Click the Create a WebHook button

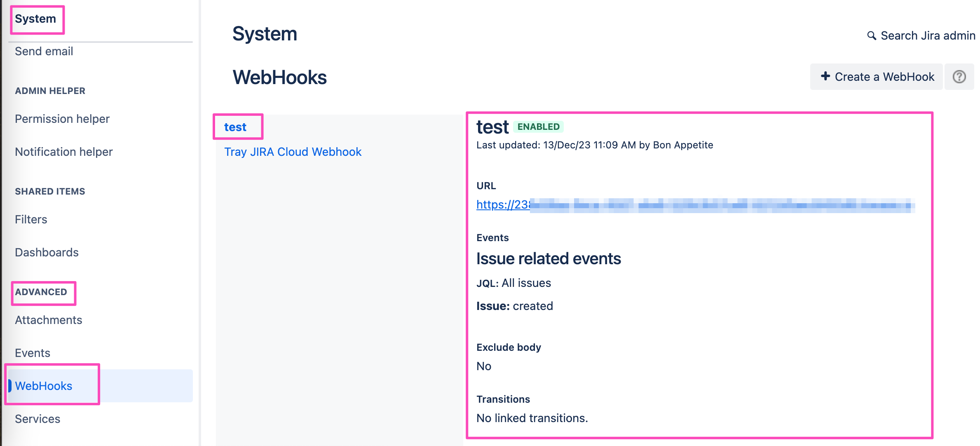tap(876, 76)
